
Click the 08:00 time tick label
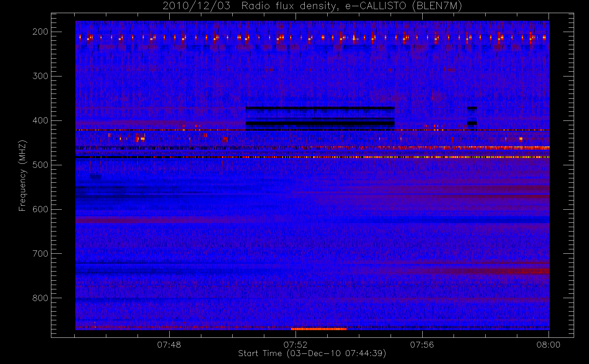click(x=549, y=345)
